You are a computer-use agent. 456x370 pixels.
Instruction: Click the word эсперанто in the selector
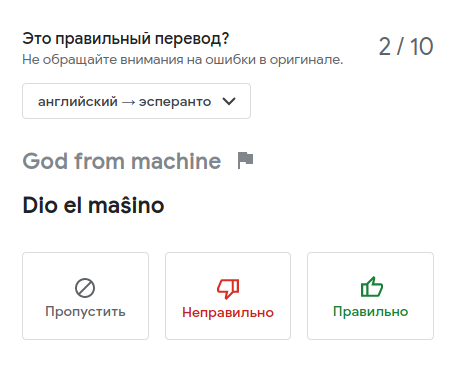point(175,102)
